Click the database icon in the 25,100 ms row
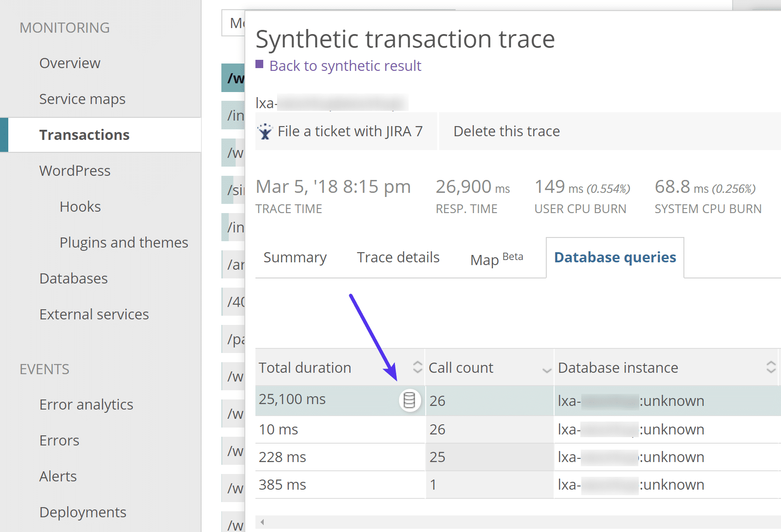This screenshot has width=781, height=532. [x=410, y=400]
